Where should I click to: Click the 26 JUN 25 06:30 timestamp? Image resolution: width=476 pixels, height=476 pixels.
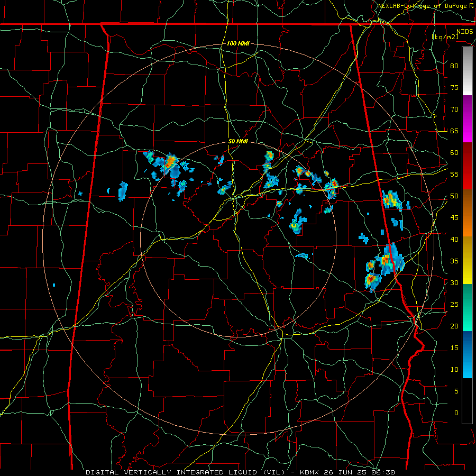[360, 472]
